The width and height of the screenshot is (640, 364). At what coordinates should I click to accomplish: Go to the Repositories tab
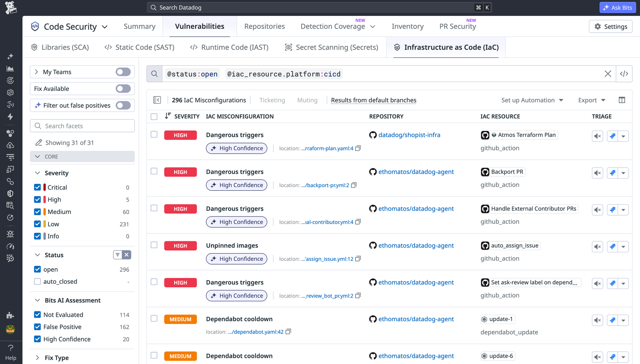tap(264, 26)
